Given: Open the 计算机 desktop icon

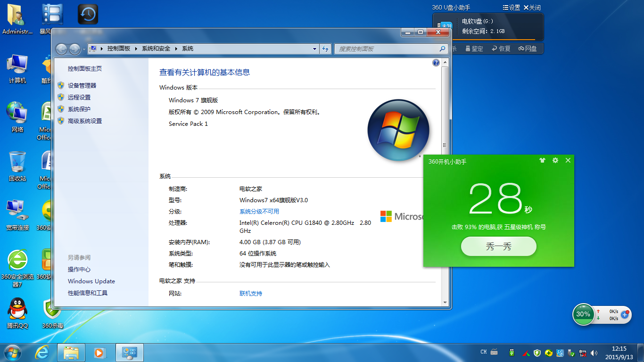Looking at the screenshot, I should click(17, 69).
